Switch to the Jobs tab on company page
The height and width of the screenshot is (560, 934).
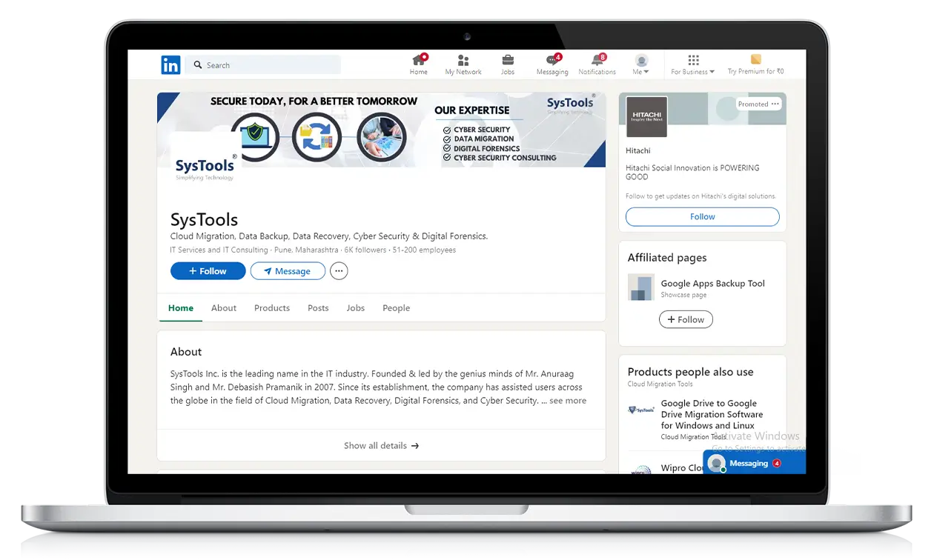coord(356,308)
